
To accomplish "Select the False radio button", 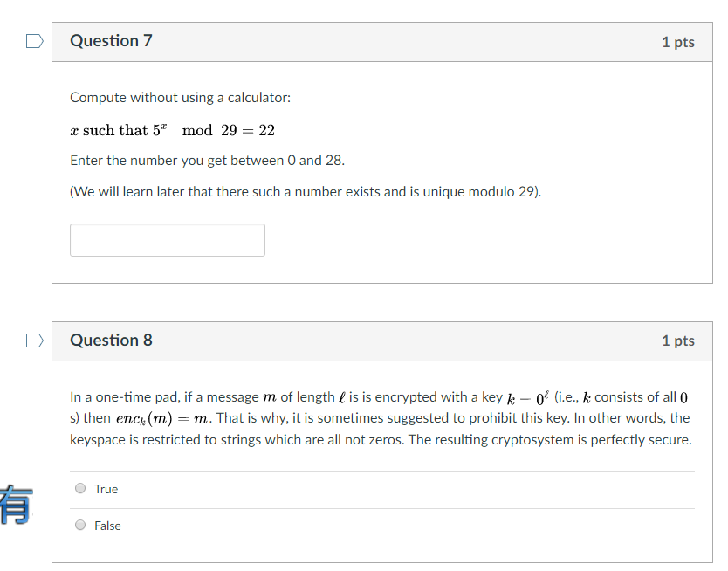I will (79, 524).
